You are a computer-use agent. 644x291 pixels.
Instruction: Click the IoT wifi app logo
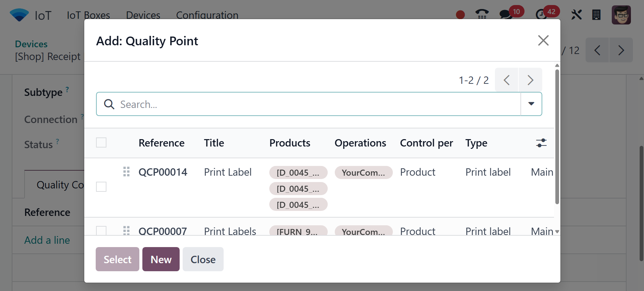tap(19, 15)
